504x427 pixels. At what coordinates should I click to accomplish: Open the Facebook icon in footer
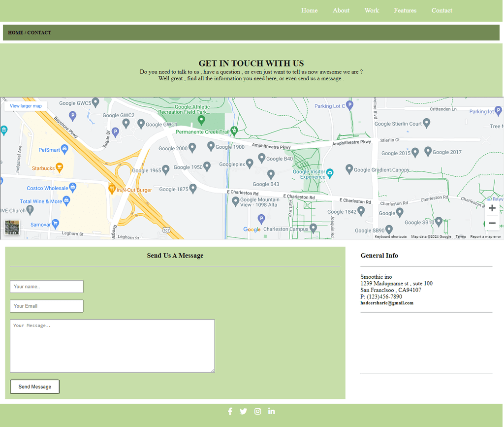[230, 412]
